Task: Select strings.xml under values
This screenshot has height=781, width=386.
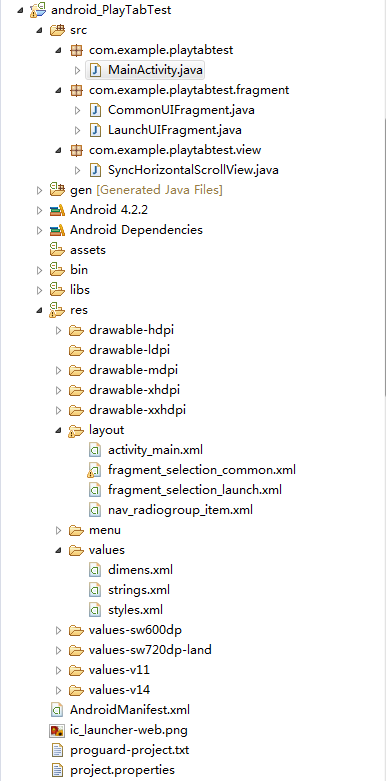Action: point(139,590)
